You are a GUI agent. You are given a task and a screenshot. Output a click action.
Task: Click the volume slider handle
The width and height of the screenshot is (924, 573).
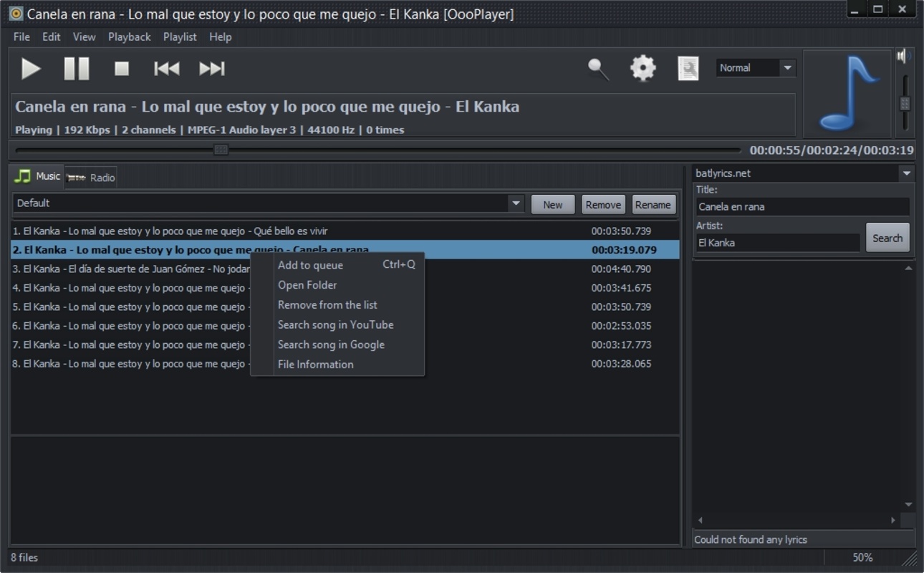905,104
